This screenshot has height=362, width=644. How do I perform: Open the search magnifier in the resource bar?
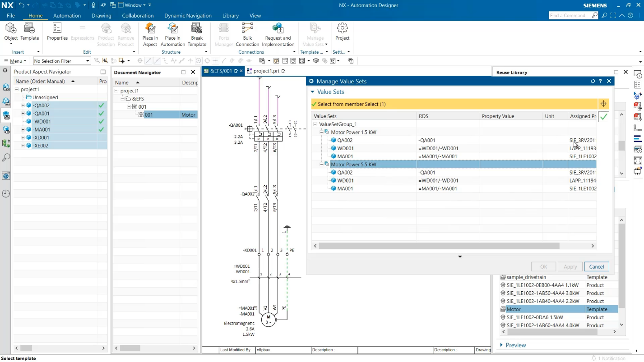[5, 158]
